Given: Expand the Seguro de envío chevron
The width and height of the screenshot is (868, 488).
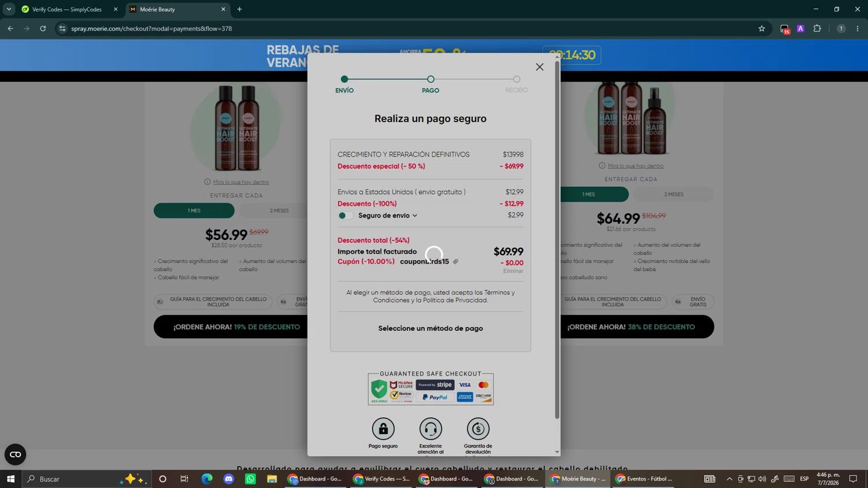Looking at the screenshot, I should (415, 216).
